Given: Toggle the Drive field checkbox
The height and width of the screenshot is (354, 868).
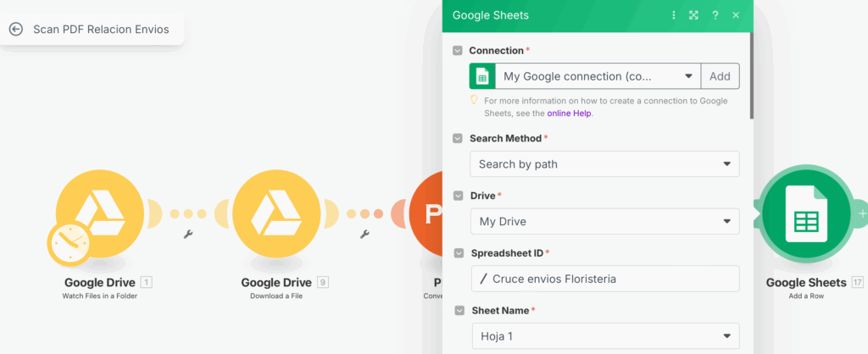Looking at the screenshot, I should [458, 196].
